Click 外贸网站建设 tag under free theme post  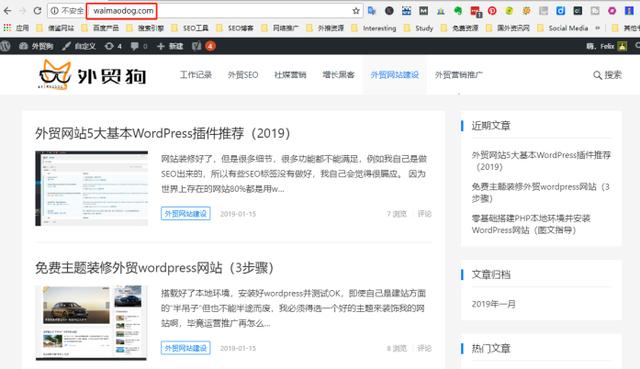[186, 348]
